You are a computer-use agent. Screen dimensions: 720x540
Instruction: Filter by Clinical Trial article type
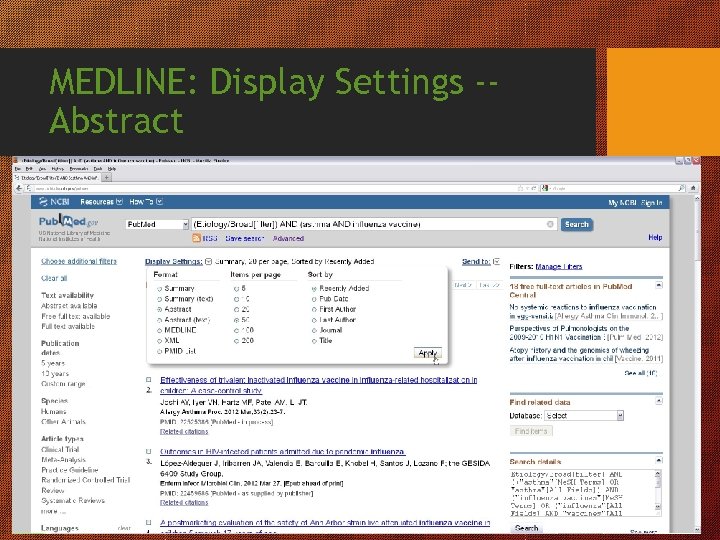point(60,450)
